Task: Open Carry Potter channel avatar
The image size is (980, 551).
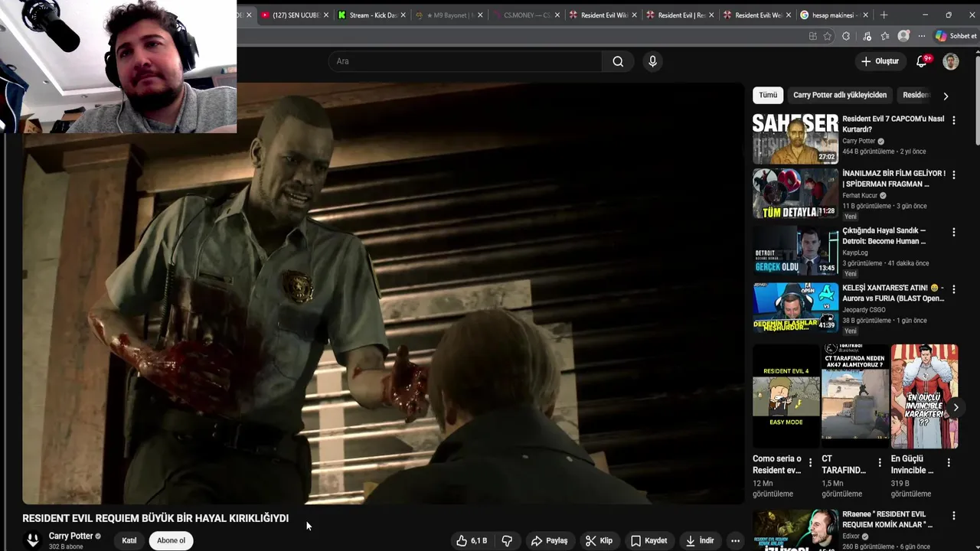Action: [x=32, y=540]
